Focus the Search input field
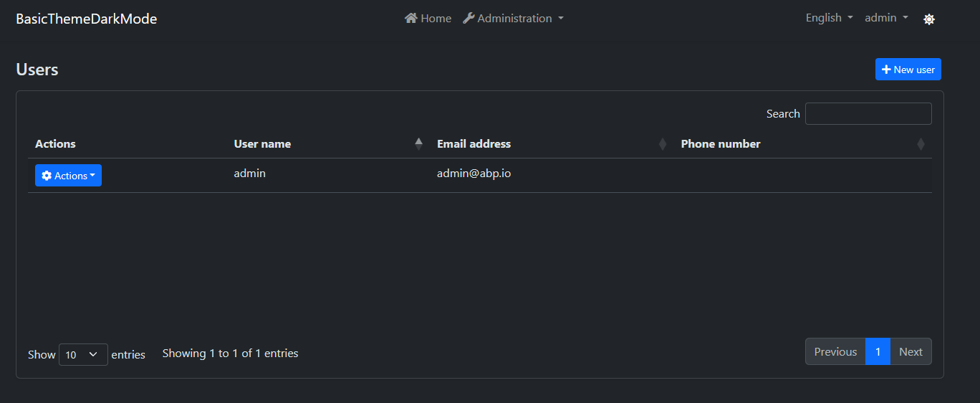Image resolution: width=980 pixels, height=403 pixels. [x=868, y=114]
